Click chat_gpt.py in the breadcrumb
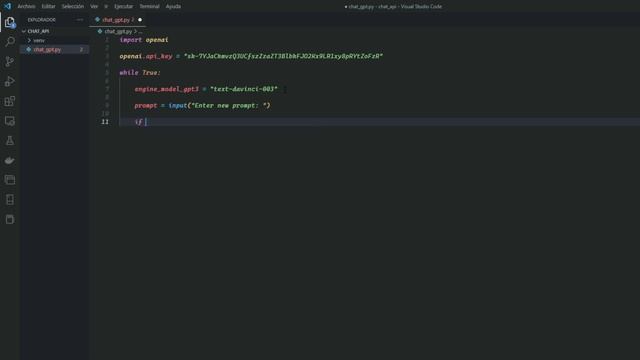640x360 pixels. coord(118,31)
